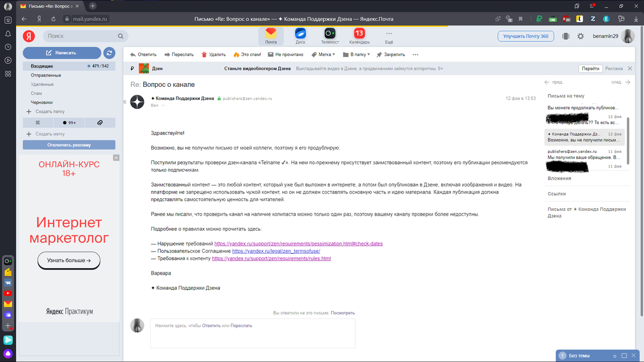Mark the email as spam (Это спам!)
This screenshot has width=644, height=362.
(247, 54)
